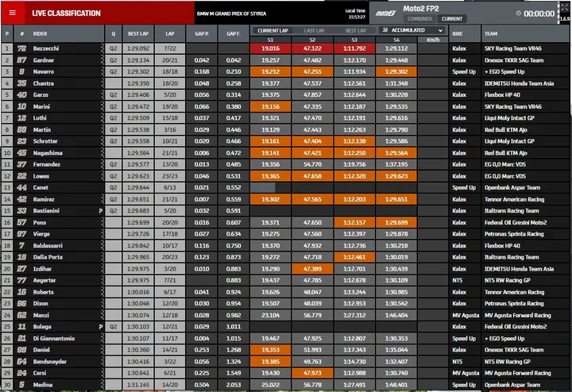
Task: Click team name Red Bull KTM Ajo in Martin's row
Action: pyautogui.click(x=505, y=129)
